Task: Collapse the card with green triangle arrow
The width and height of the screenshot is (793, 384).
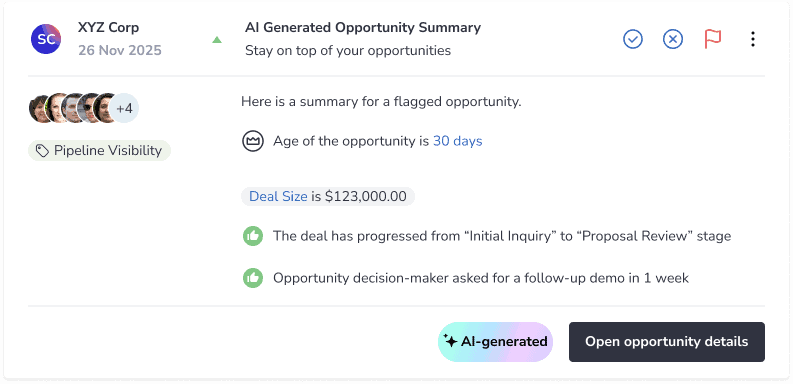Action: [x=217, y=39]
